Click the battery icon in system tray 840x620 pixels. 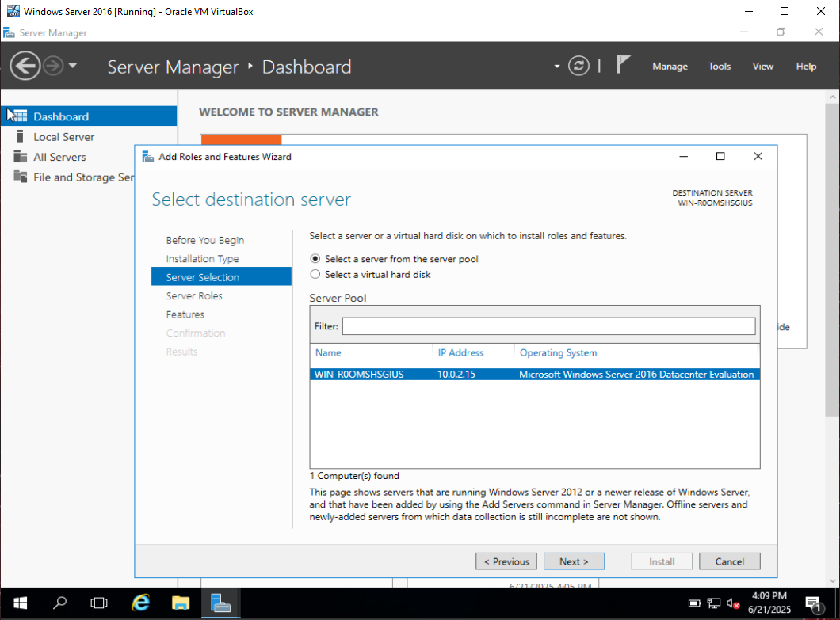[x=694, y=603]
